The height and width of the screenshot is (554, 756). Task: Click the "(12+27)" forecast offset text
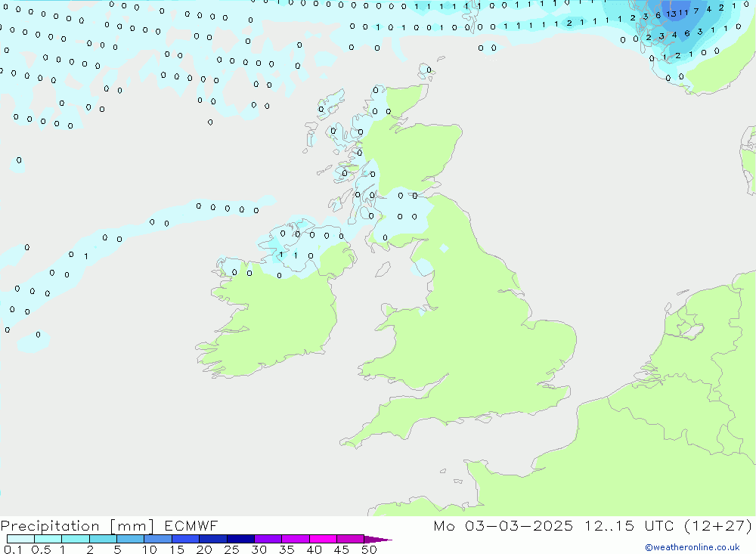pos(718,525)
